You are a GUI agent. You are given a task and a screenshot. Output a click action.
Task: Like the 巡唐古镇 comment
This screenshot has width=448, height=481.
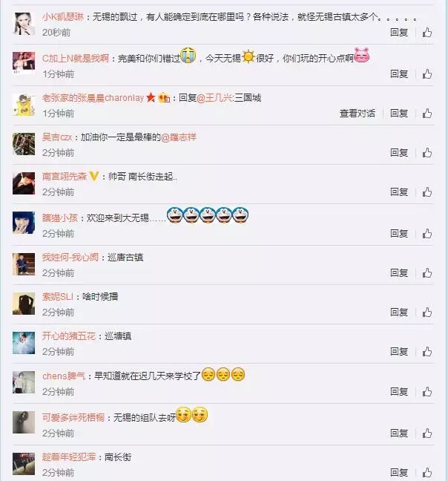click(x=427, y=272)
